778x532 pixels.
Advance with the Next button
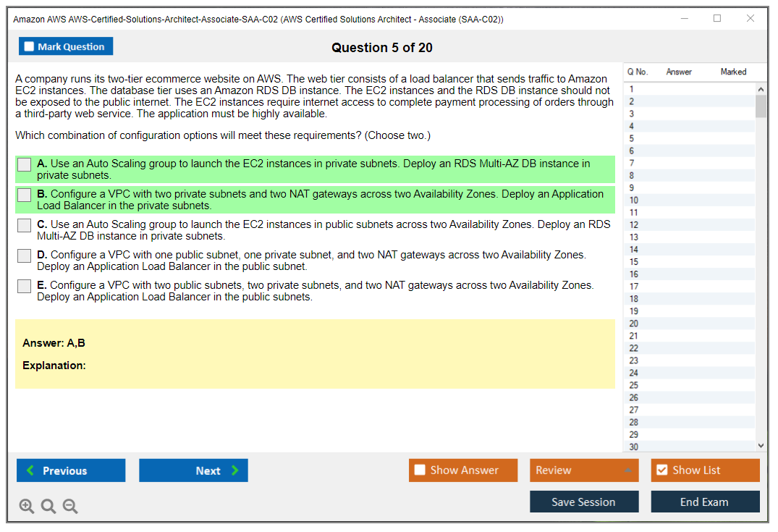point(193,470)
